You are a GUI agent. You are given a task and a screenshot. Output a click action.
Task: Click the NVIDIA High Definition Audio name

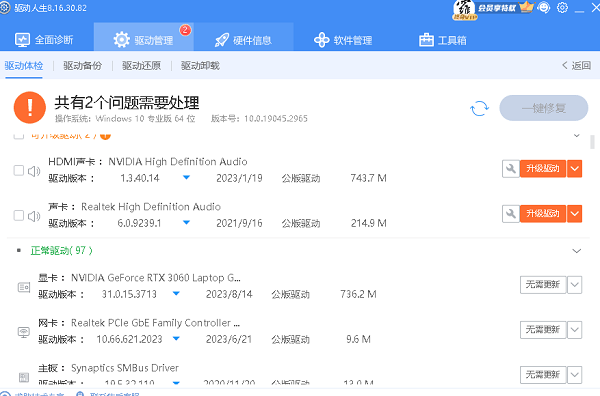point(178,162)
